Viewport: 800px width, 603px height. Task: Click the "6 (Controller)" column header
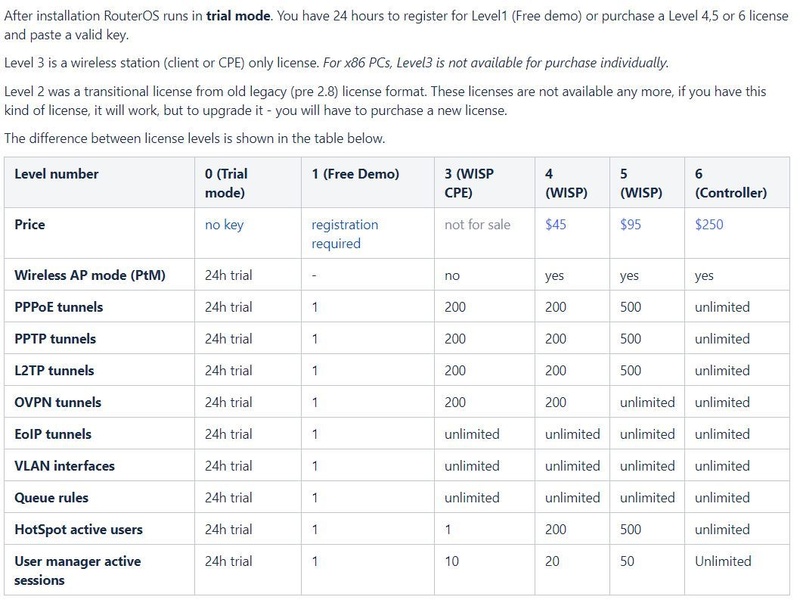coord(731,183)
